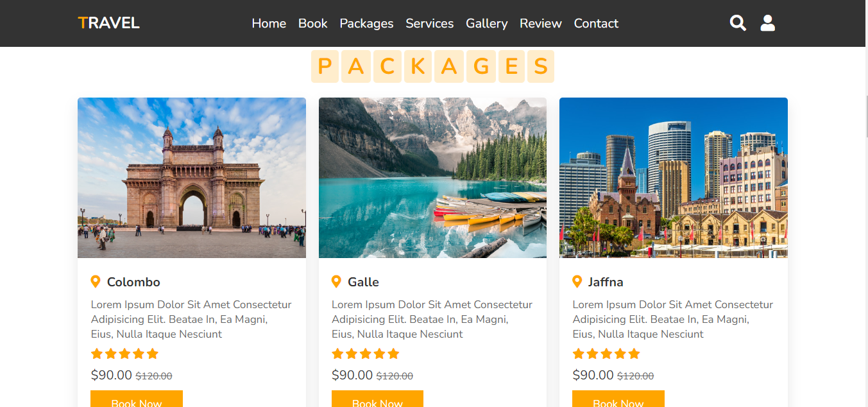The height and width of the screenshot is (407, 868).
Task: Click the user account icon
Action: [767, 22]
